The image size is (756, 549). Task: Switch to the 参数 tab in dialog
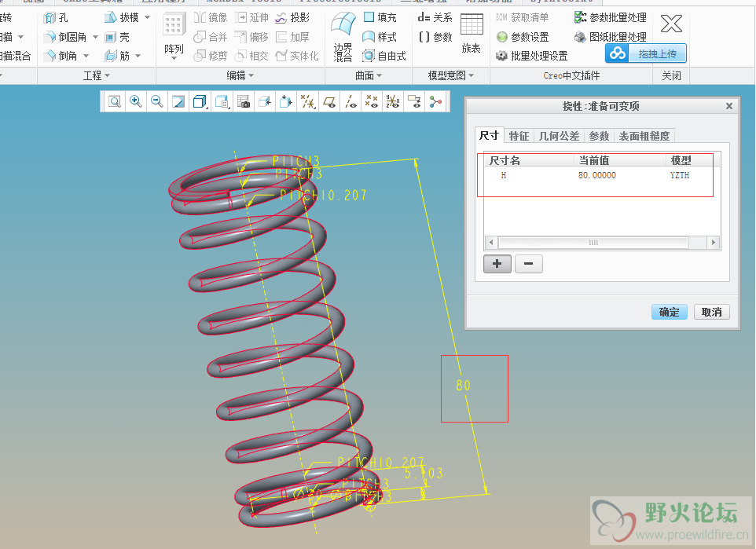click(599, 137)
